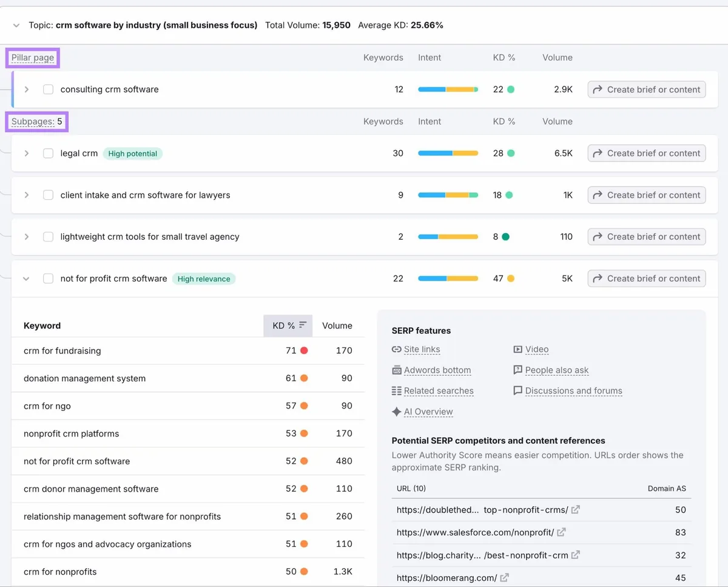Image resolution: width=728 pixels, height=587 pixels.
Task: Create brief for not for profit crm software
Action: [647, 279]
